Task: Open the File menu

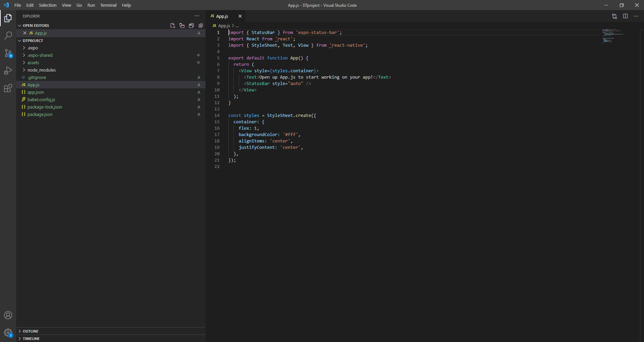Action: pos(18,5)
